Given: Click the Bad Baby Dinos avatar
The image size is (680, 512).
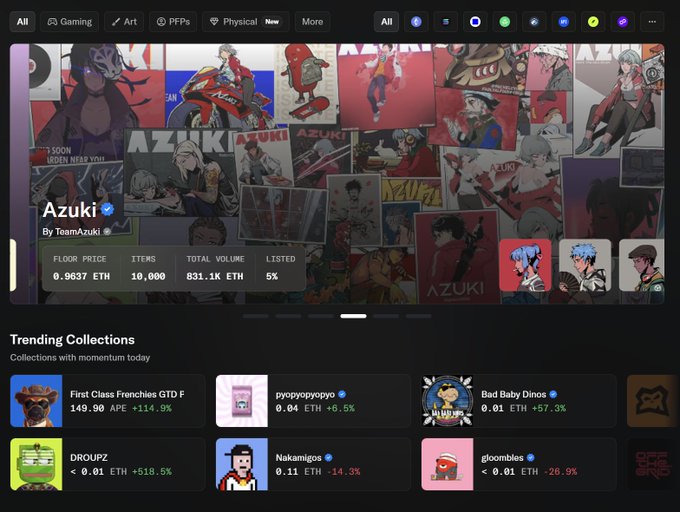Looking at the screenshot, I should pos(447,401).
